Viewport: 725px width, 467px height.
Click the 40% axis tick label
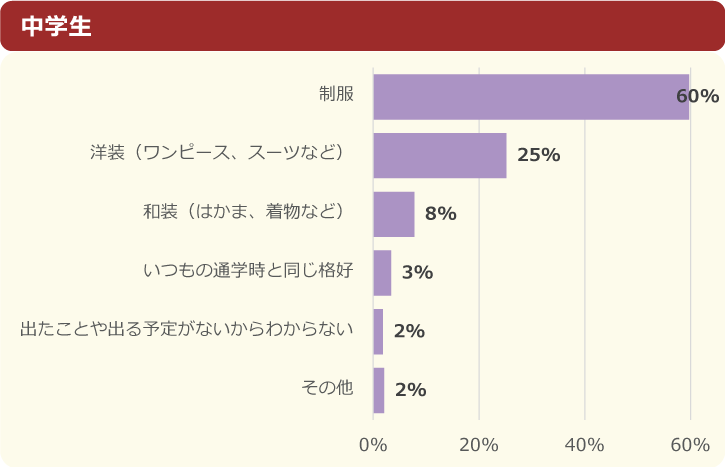click(x=584, y=445)
